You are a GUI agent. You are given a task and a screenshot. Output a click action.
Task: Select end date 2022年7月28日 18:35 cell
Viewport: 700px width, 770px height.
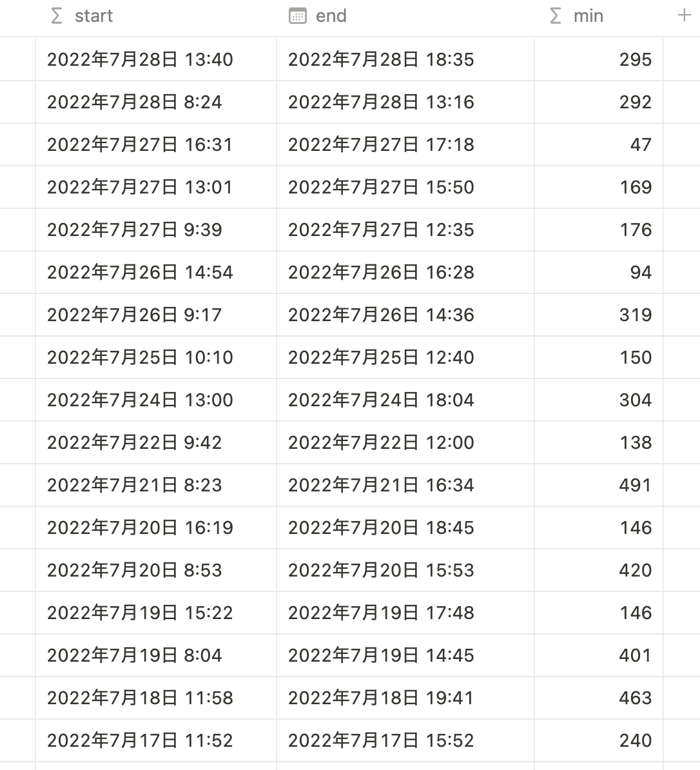click(405, 59)
